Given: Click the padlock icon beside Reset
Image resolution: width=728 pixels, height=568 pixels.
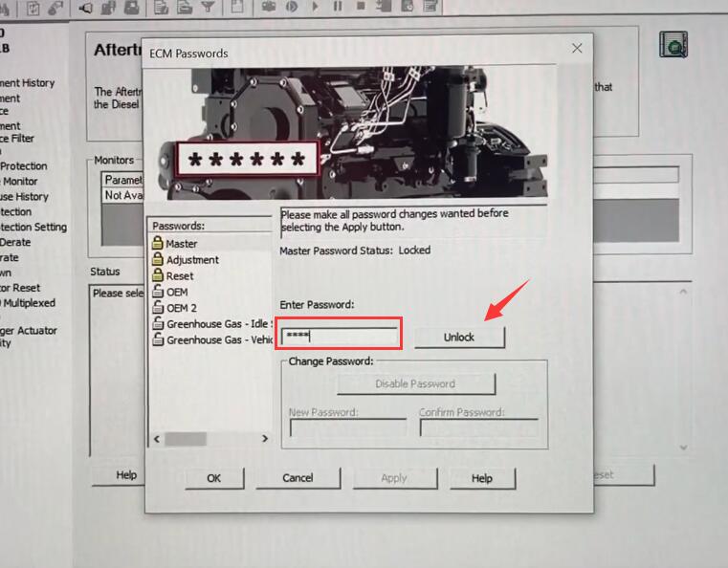Looking at the screenshot, I should click(x=158, y=276).
